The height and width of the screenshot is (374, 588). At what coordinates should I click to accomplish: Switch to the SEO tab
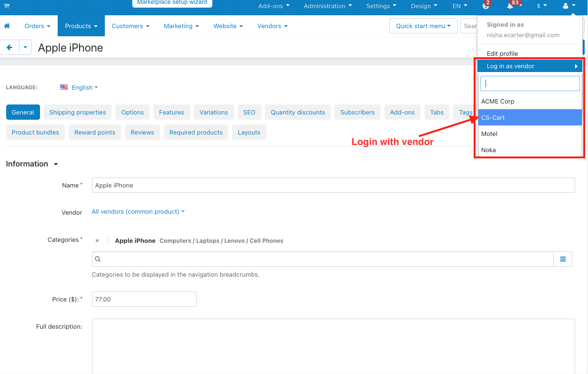249,112
